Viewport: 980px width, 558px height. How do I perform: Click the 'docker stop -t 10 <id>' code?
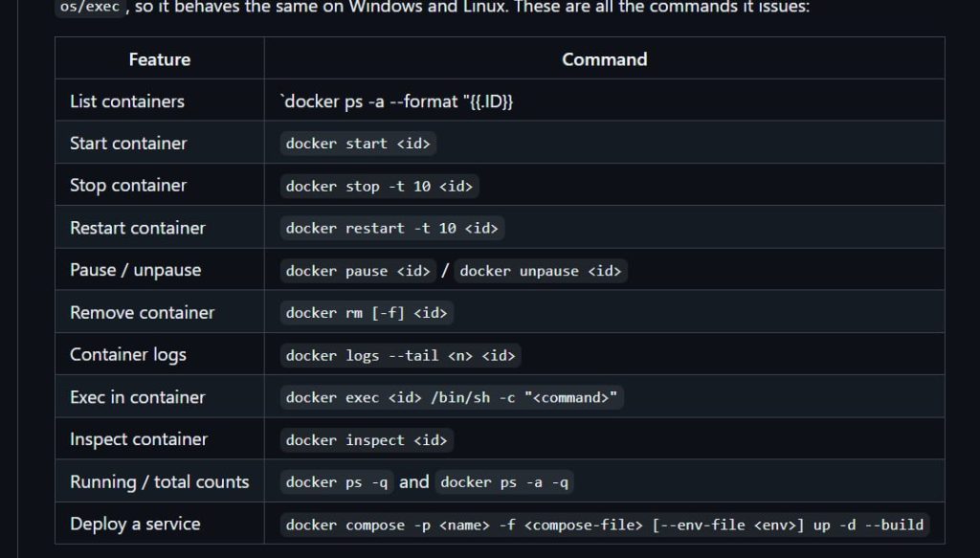[x=379, y=187]
